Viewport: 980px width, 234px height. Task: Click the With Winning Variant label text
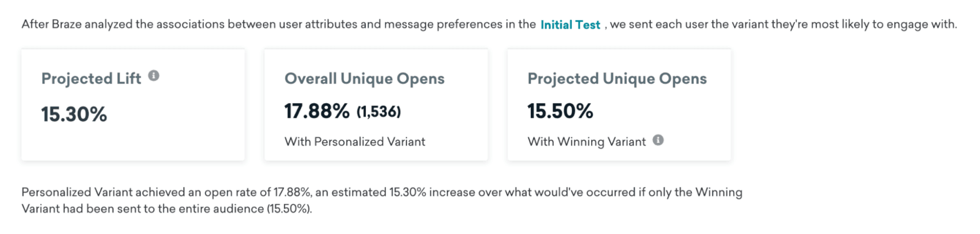586,142
